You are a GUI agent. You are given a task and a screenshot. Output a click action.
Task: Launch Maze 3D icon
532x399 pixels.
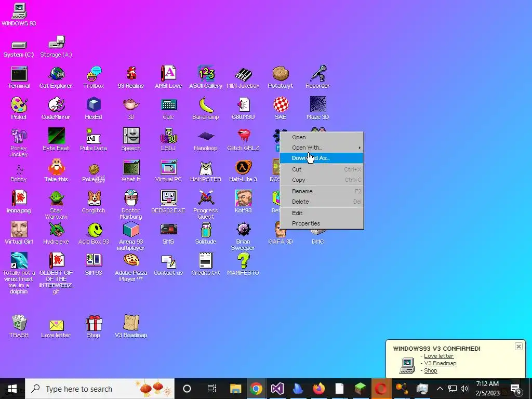(317, 109)
